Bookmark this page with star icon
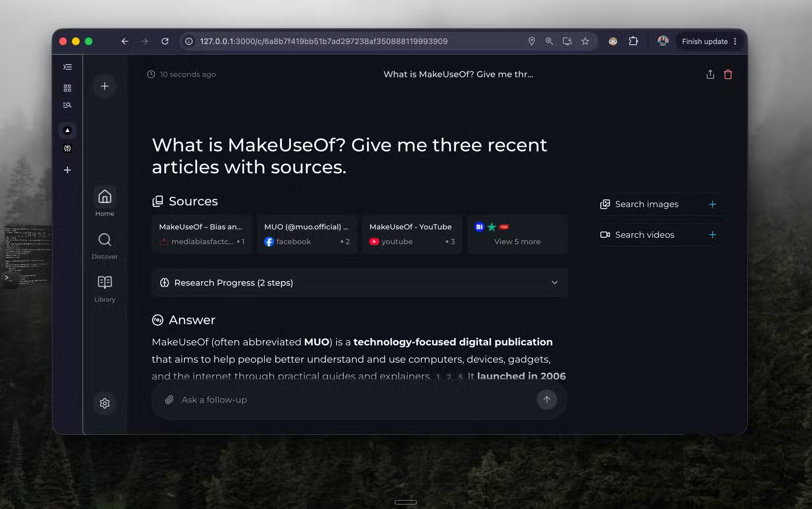The height and width of the screenshot is (509, 812). (585, 41)
